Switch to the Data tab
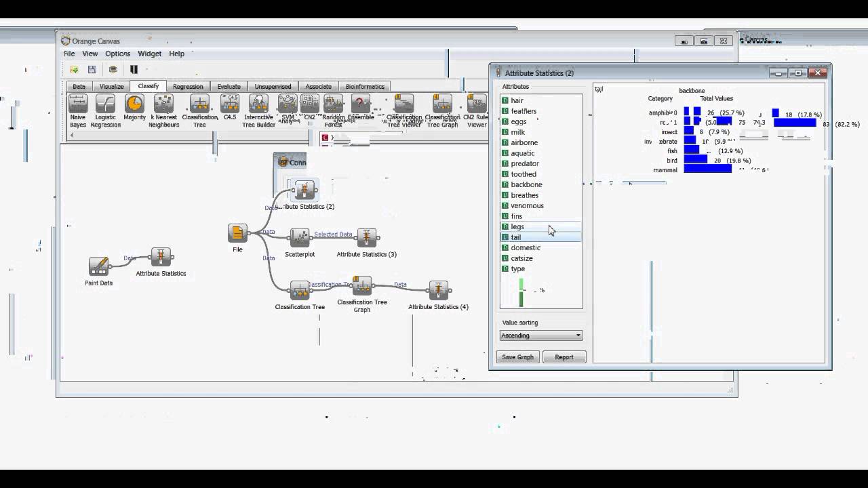 click(x=79, y=87)
